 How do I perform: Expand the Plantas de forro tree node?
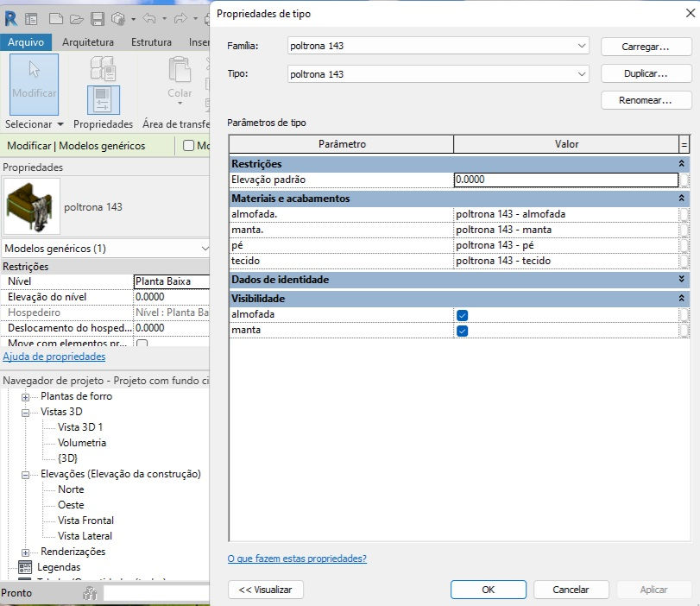[25, 397]
